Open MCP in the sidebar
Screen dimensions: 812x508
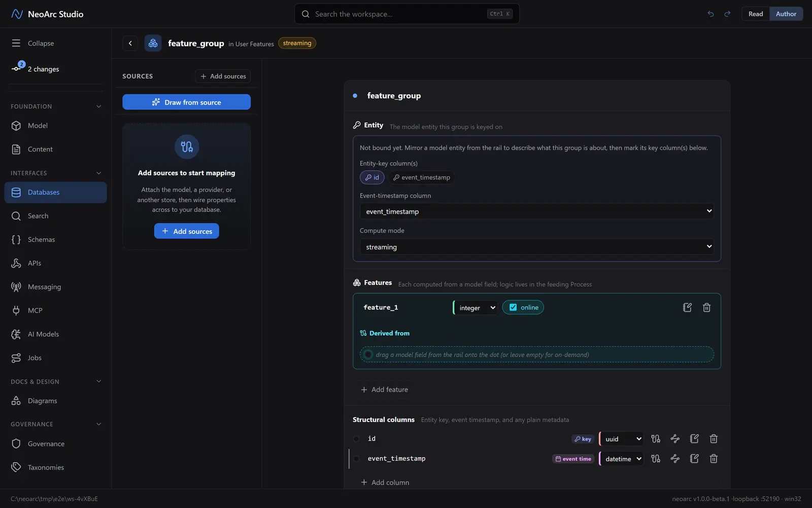pos(56,310)
